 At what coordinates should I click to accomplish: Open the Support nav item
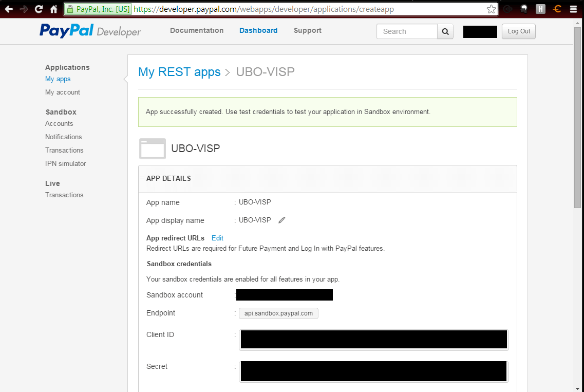307,30
